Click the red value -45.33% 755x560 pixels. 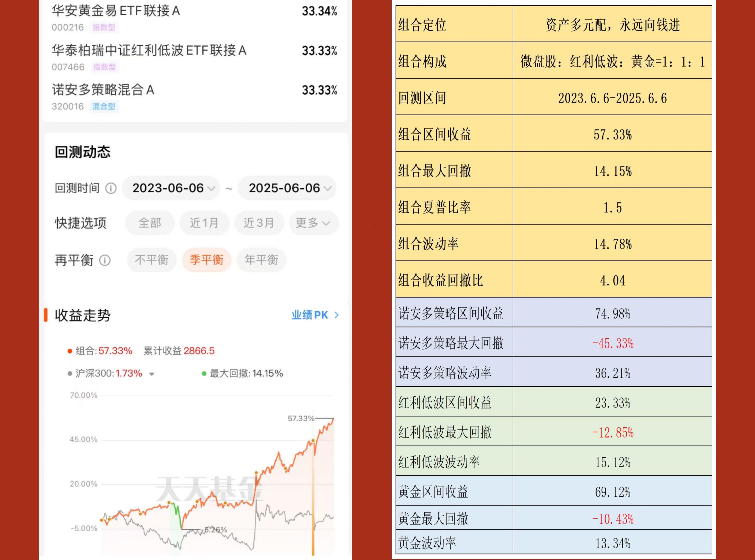pos(613,343)
